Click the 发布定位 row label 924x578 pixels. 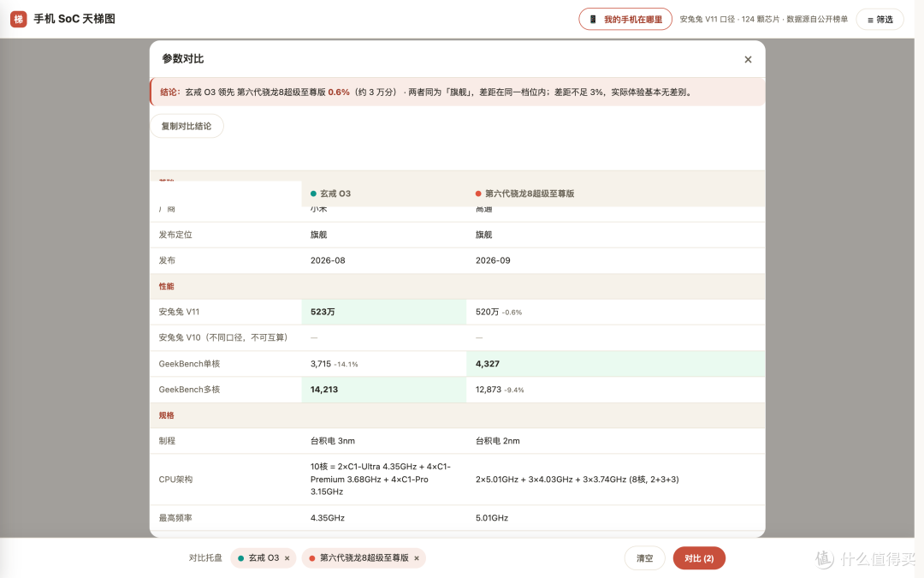point(175,235)
